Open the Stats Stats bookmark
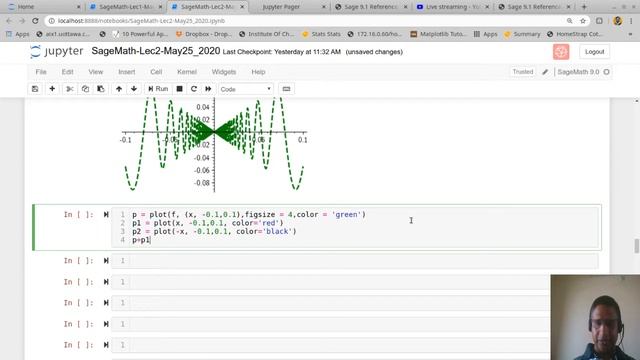This screenshot has height=360, width=640. pyautogui.click(x=321, y=34)
